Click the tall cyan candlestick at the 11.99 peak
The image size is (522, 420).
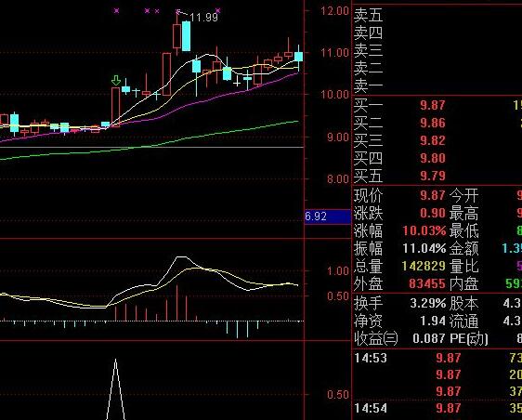click(186, 36)
